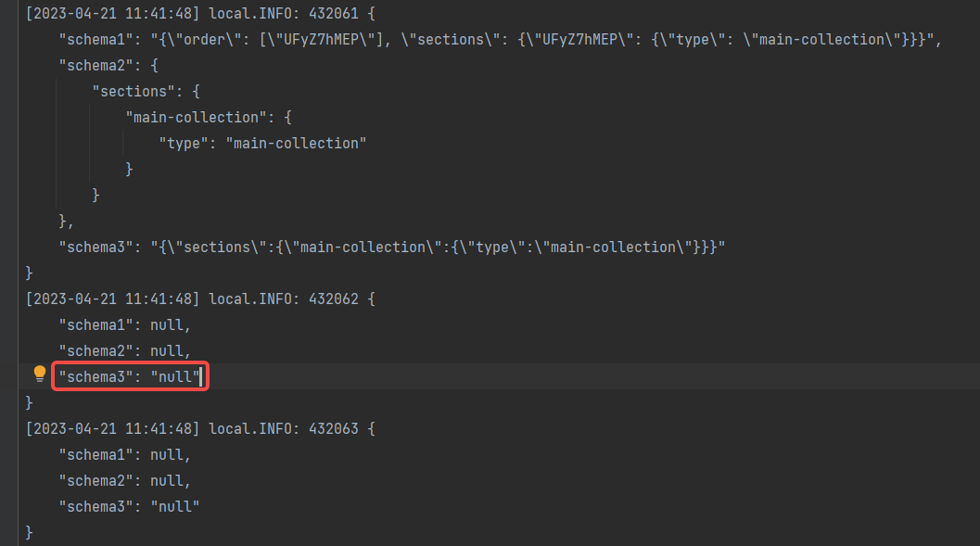Image resolution: width=980 pixels, height=546 pixels.
Task: Click the schema2 null value in the 432063 entry
Action: (167, 481)
